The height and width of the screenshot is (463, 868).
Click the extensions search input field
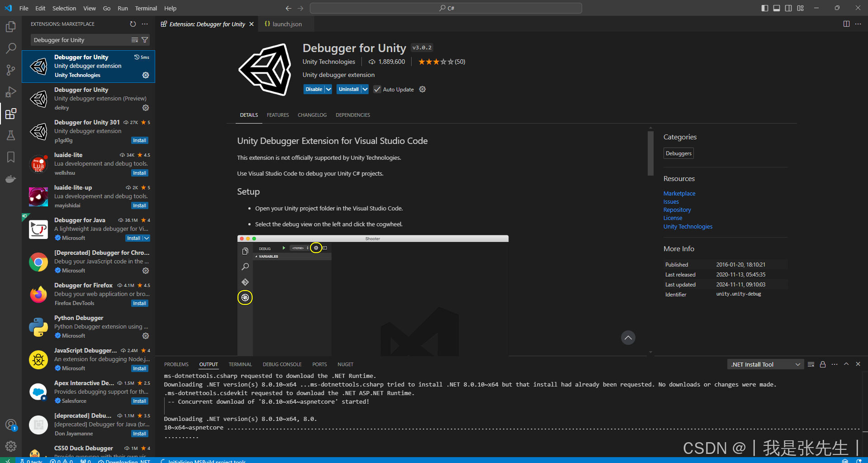point(81,40)
